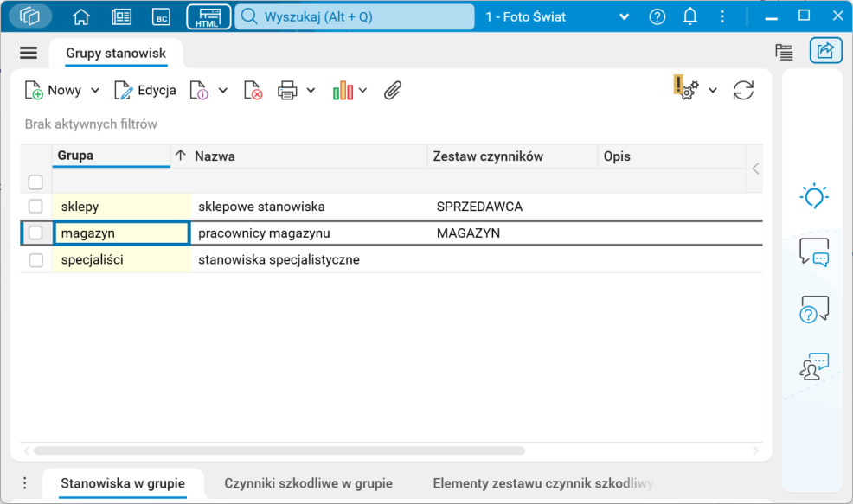The image size is (853, 504).
Task: Select the colored bar-chart analysis icon
Action: point(344,90)
